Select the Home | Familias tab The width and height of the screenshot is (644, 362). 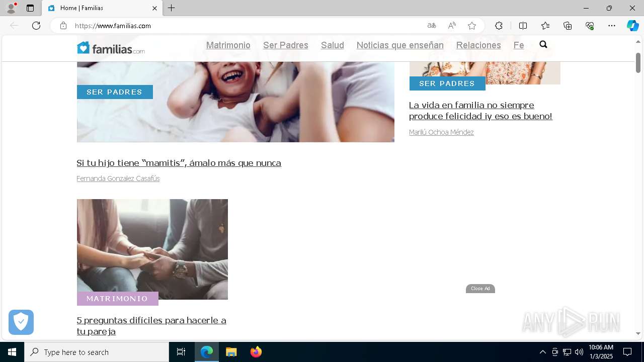click(x=102, y=8)
